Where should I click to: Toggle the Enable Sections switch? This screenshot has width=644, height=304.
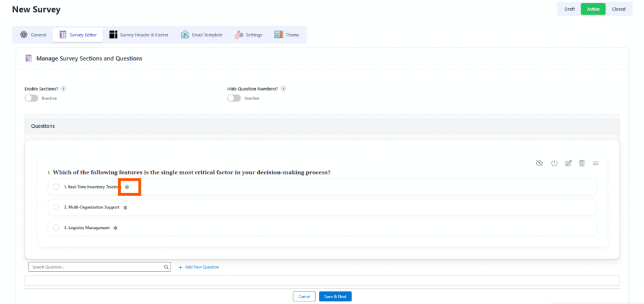pyautogui.click(x=31, y=98)
